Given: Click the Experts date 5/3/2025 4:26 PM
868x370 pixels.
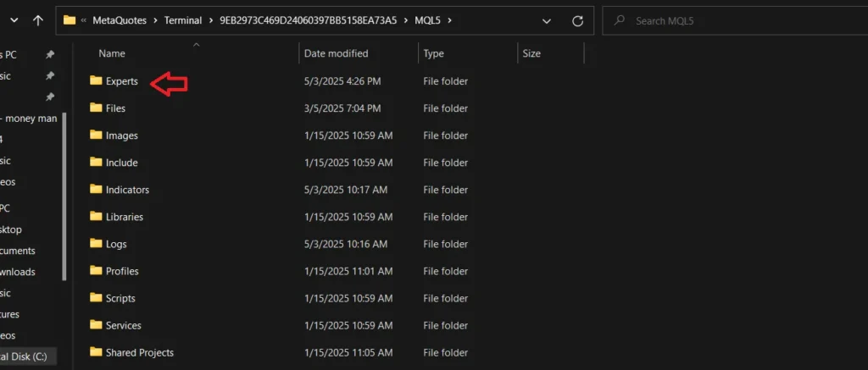Looking at the screenshot, I should pyautogui.click(x=342, y=81).
